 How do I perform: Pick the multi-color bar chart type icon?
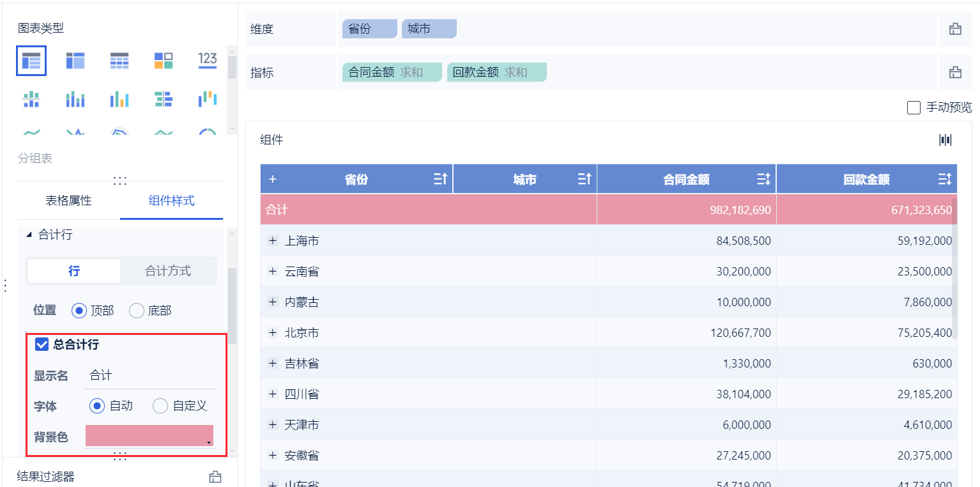(x=119, y=100)
